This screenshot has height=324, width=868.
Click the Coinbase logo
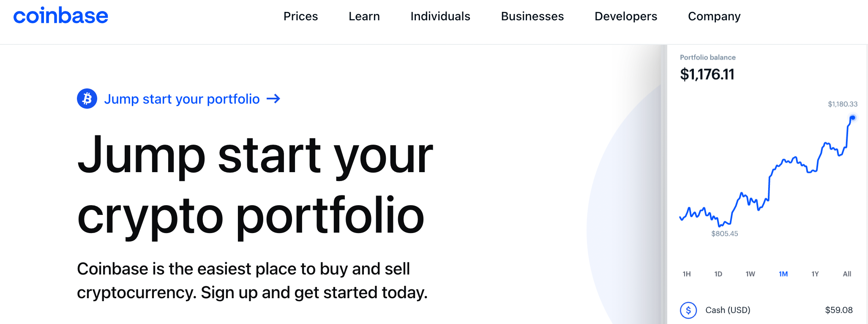(x=60, y=16)
